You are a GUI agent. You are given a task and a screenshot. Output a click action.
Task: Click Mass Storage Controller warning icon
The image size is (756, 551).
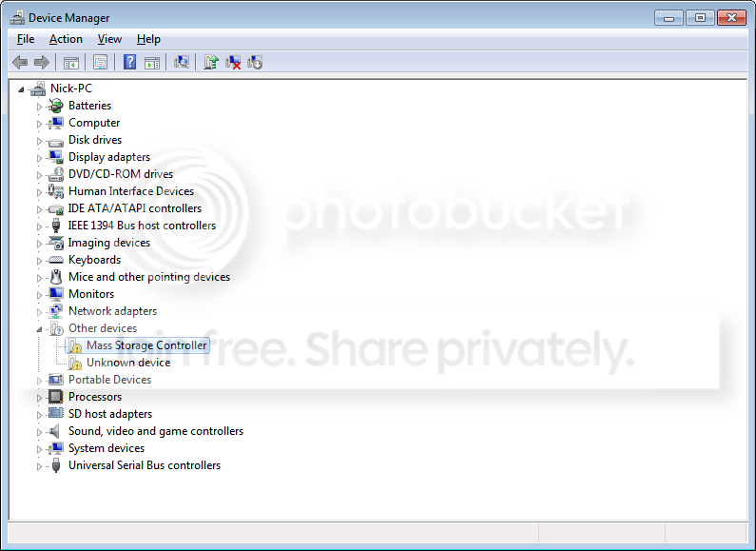click(x=74, y=345)
